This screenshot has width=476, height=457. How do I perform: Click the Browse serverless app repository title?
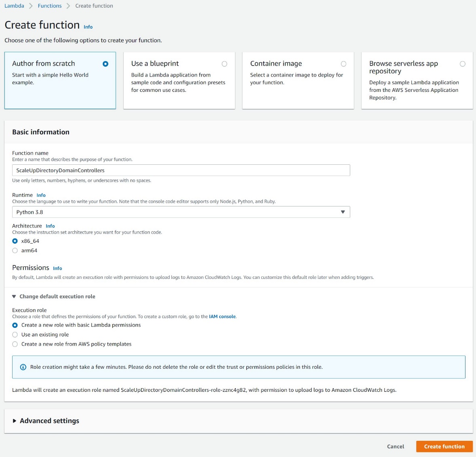(404, 67)
